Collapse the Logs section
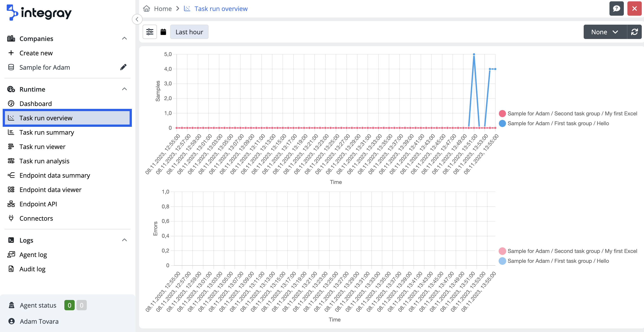This screenshot has width=644, height=332. 124,240
